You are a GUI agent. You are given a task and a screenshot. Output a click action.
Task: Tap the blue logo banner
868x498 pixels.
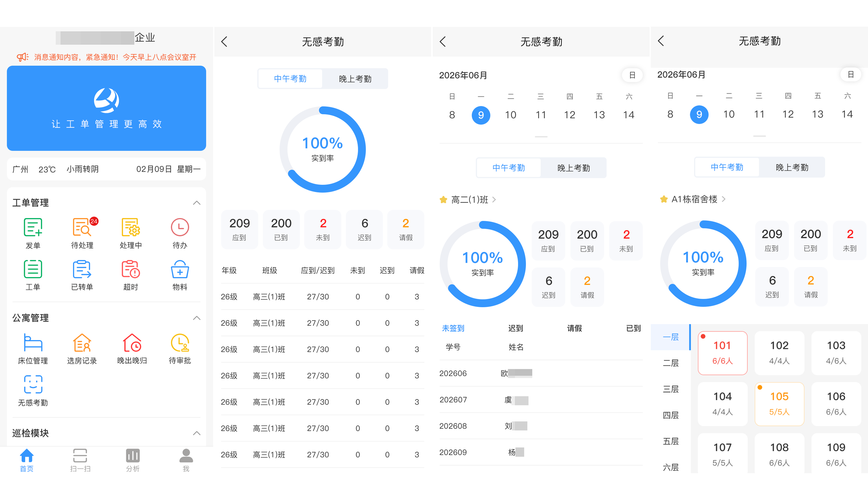106,108
